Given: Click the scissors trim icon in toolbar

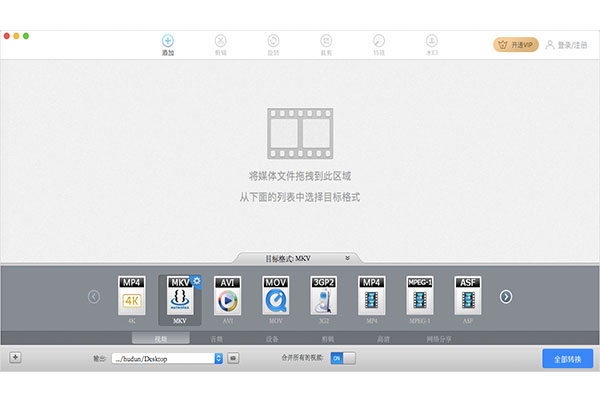Looking at the screenshot, I should (x=220, y=42).
